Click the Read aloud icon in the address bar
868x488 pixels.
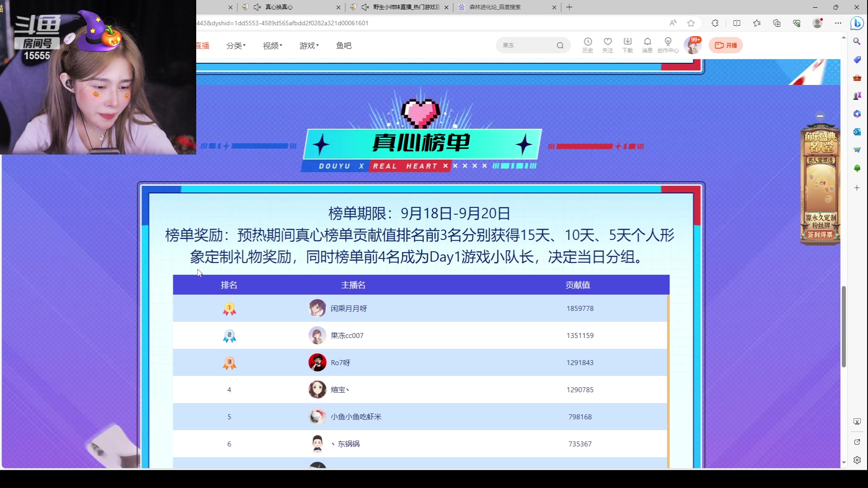click(x=673, y=23)
